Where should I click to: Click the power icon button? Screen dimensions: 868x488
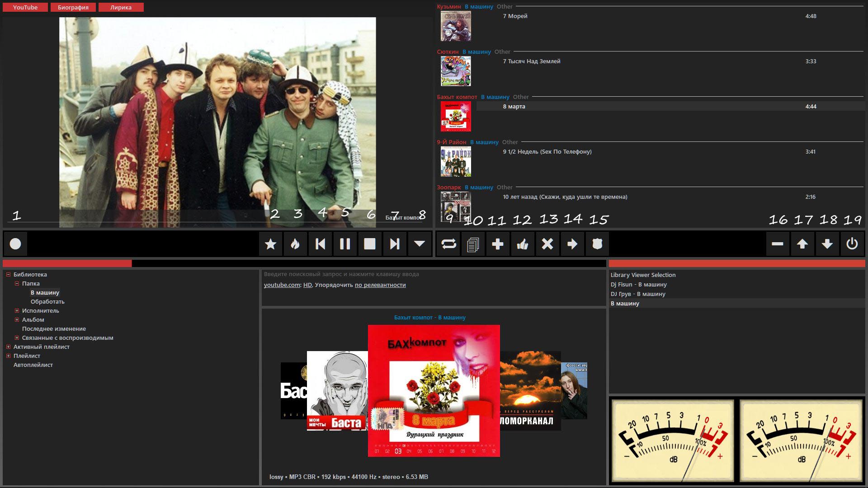(x=852, y=244)
